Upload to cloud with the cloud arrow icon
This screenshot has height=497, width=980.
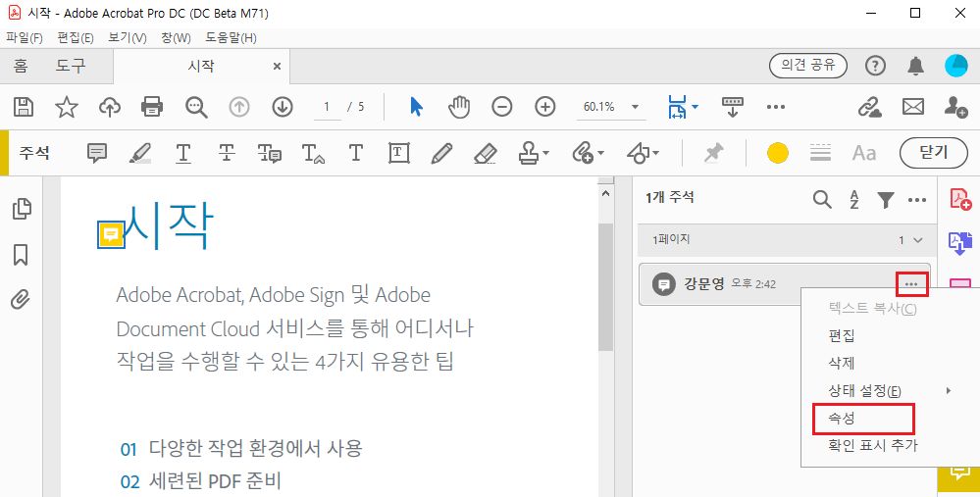click(110, 108)
